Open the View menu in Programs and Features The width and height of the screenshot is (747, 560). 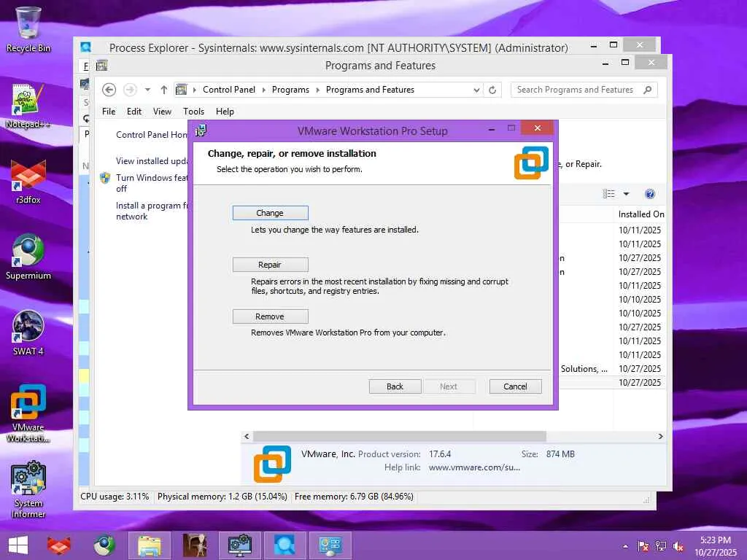162,112
